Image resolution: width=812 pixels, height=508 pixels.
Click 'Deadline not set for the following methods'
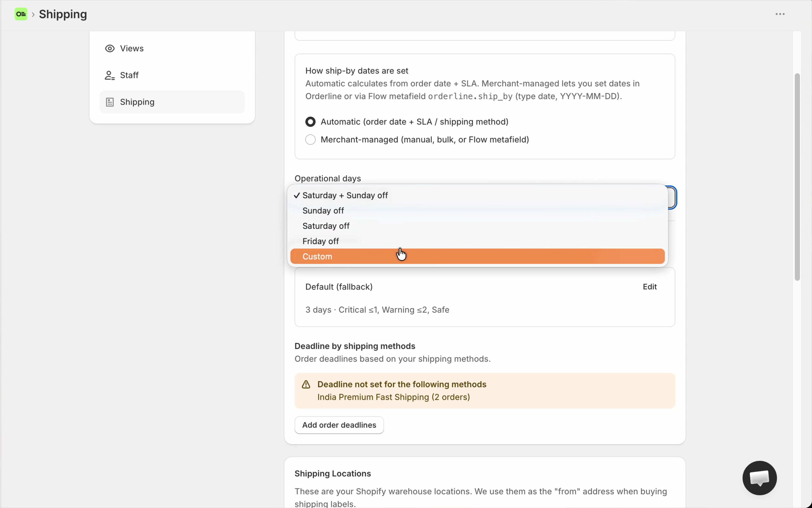pos(402,384)
